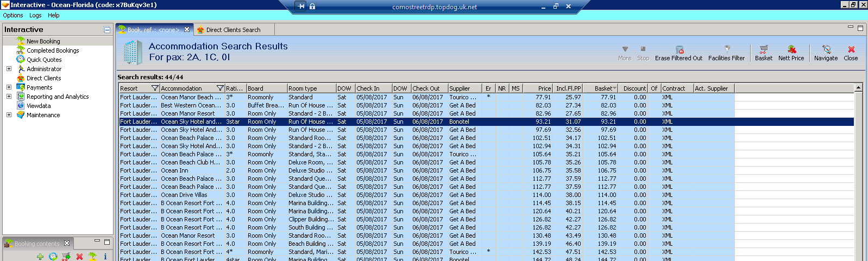
Task: Expand the Maintenance tree node
Action: pos(9,115)
